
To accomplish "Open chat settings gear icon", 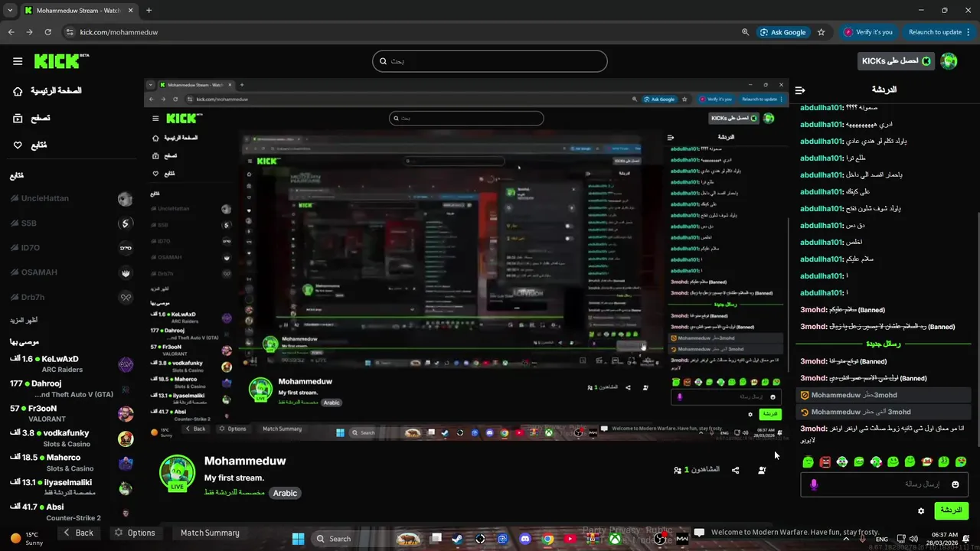I will [921, 510].
